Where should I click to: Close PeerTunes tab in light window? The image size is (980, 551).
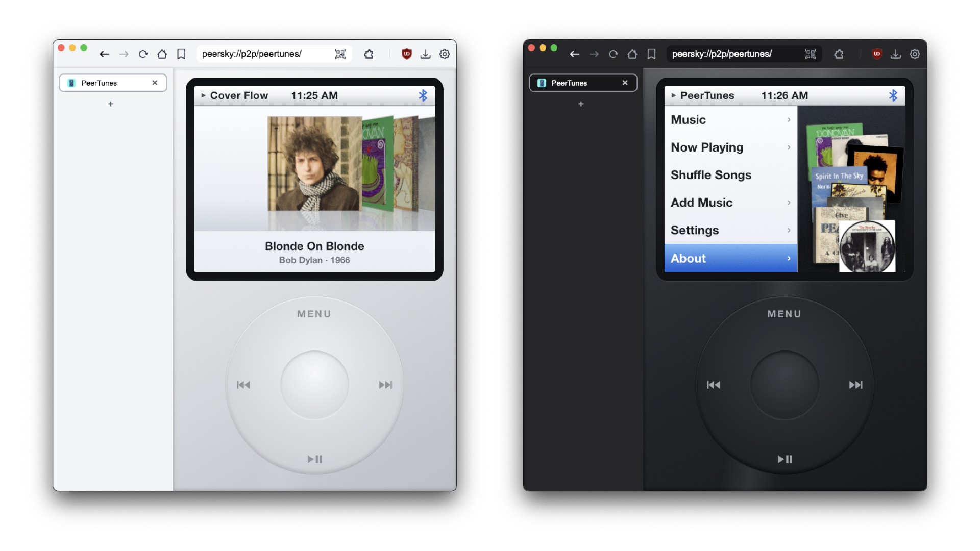pos(155,83)
